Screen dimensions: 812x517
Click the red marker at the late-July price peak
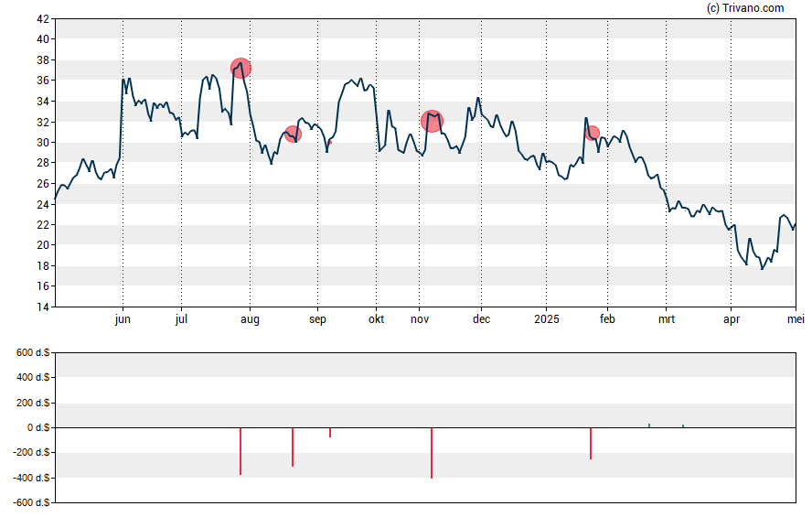[x=240, y=68]
